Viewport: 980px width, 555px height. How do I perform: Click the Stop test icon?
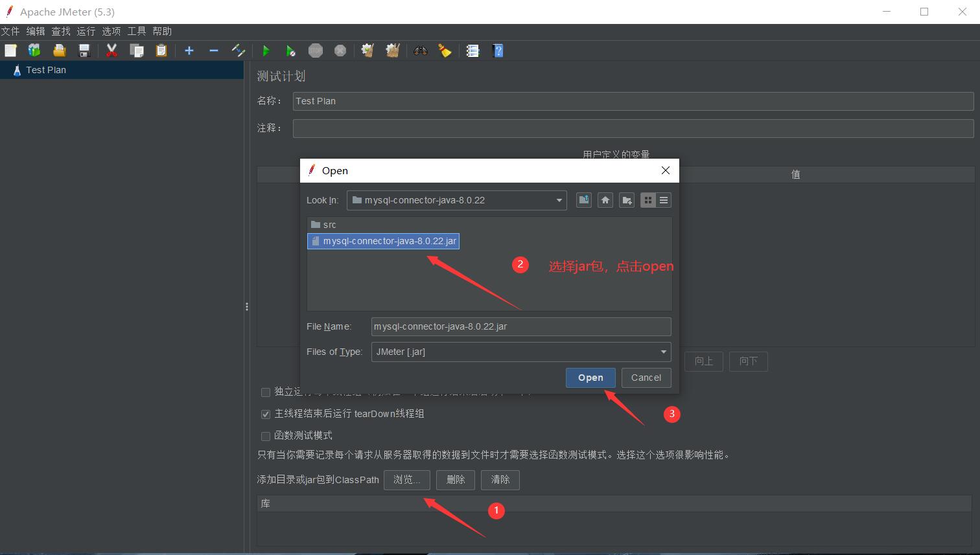pyautogui.click(x=316, y=51)
